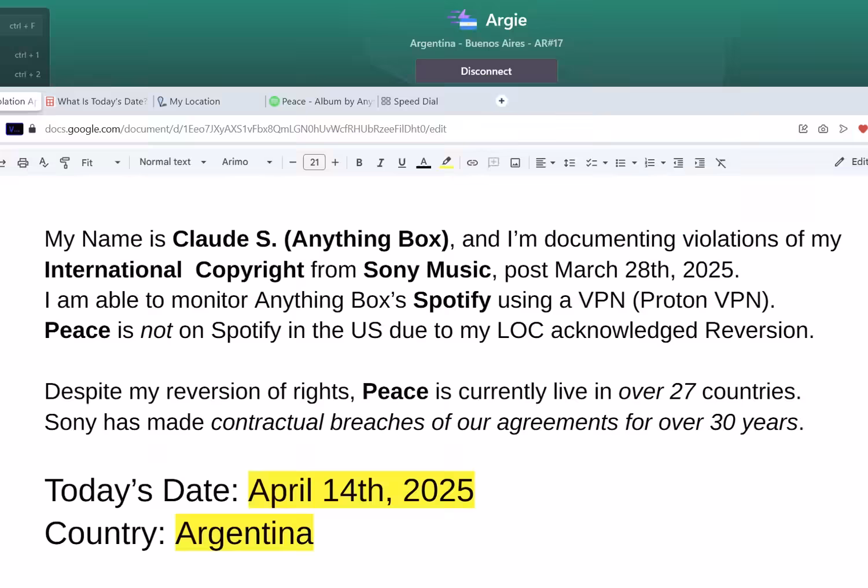Click the Disconnect VPN button
868x588 pixels.
click(486, 71)
